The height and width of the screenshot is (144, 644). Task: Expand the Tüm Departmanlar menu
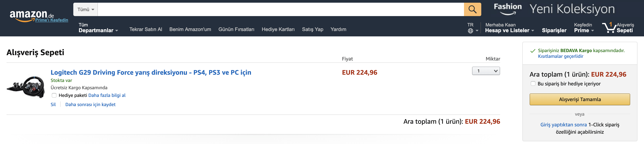(98, 28)
